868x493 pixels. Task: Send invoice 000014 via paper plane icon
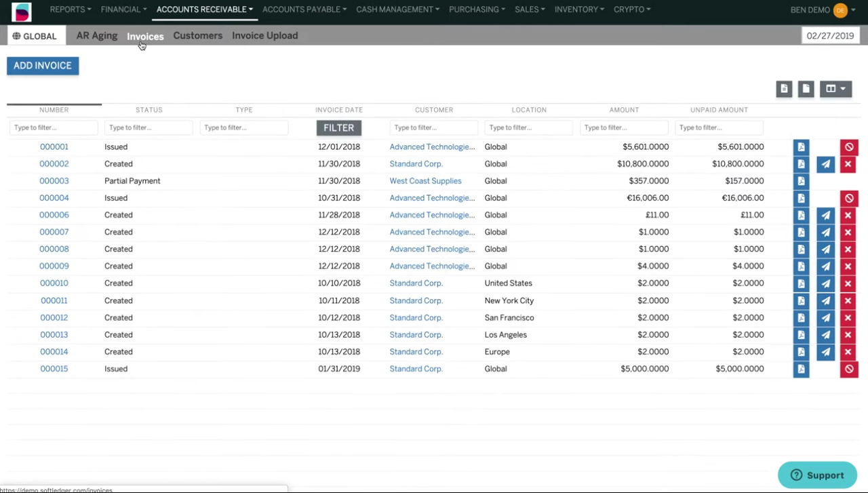(x=825, y=352)
